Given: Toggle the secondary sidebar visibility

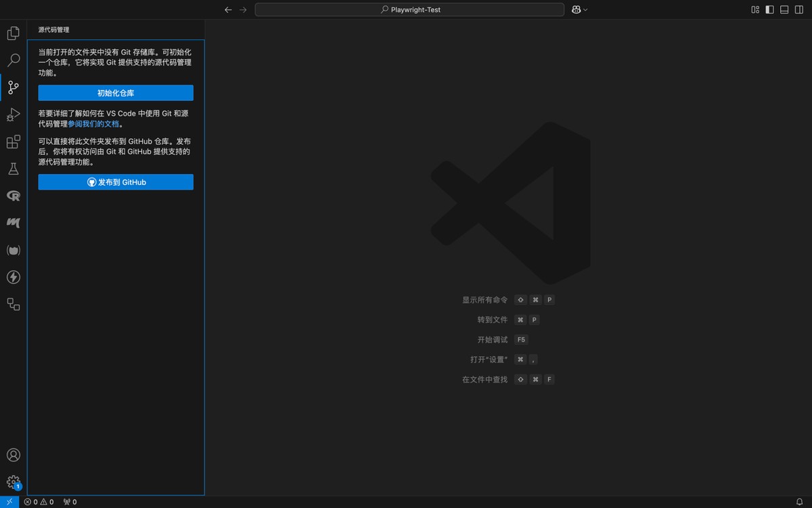Looking at the screenshot, I should (x=799, y=9).
